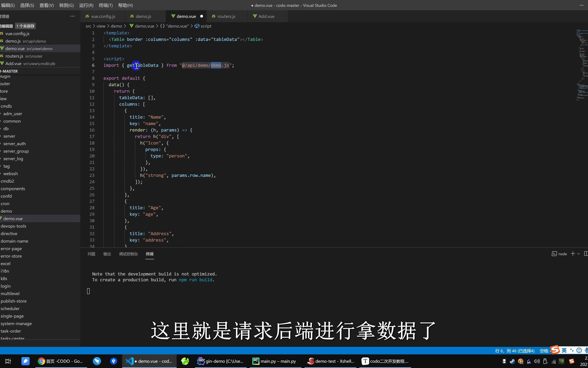Open the 运行(R) menu
This screenshot has width=588, height=368.
(86, 5)
